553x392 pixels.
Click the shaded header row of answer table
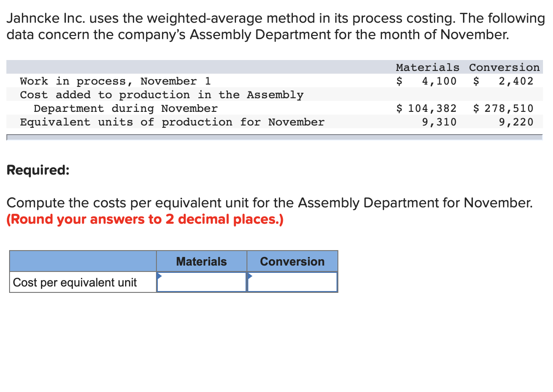click(82, 261)
